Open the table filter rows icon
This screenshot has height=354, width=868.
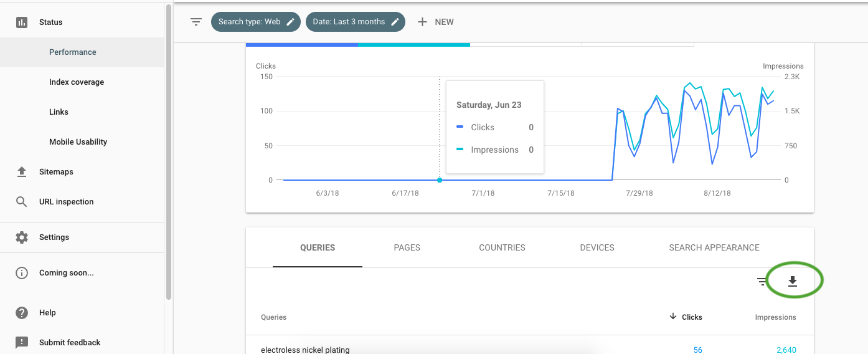pos(762,282)
